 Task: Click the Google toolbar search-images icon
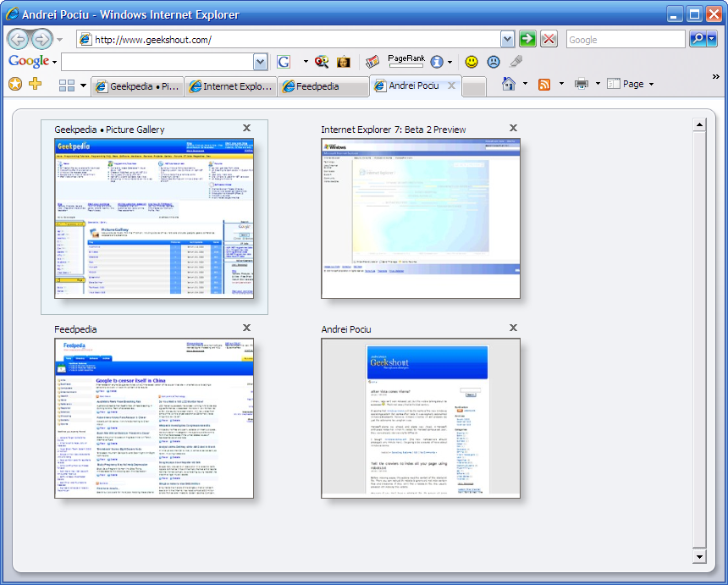point(322,61)
